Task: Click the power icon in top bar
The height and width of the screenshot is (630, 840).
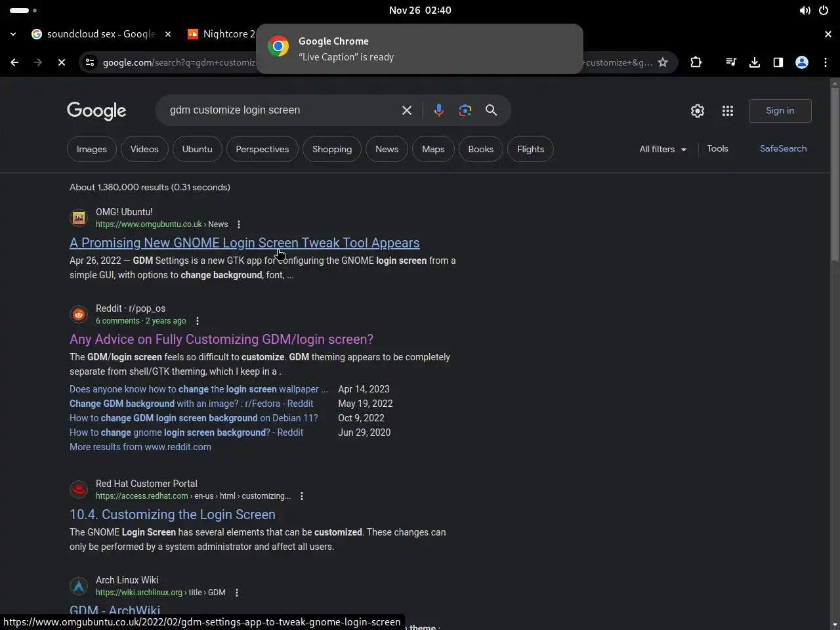Action: [x=824, y=10]
